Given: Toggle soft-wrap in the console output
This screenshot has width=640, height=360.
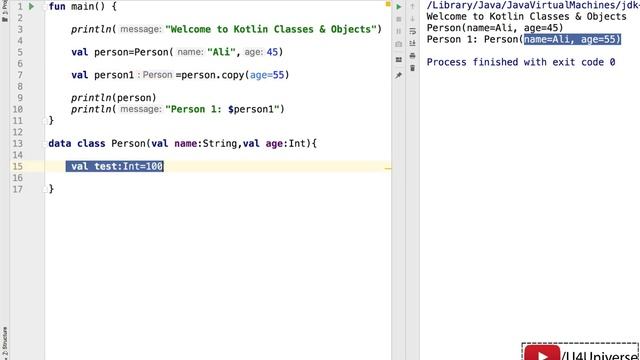Looking at the screenshot, I should [412, 31].
